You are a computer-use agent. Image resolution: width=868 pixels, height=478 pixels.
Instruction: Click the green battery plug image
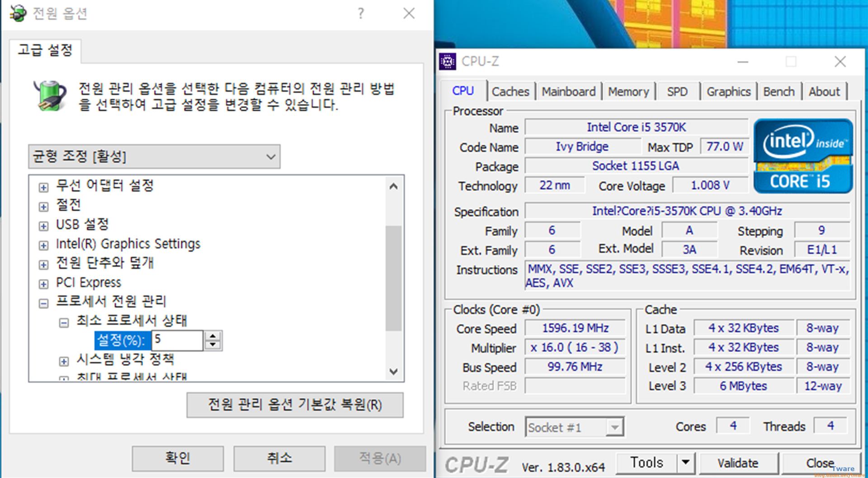coord(50,95)
